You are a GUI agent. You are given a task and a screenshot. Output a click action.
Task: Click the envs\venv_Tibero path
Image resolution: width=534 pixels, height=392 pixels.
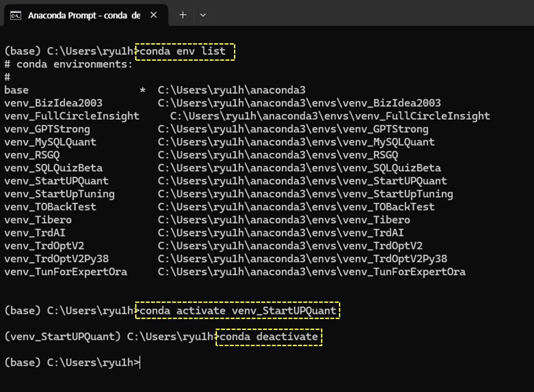click(284, 220)
